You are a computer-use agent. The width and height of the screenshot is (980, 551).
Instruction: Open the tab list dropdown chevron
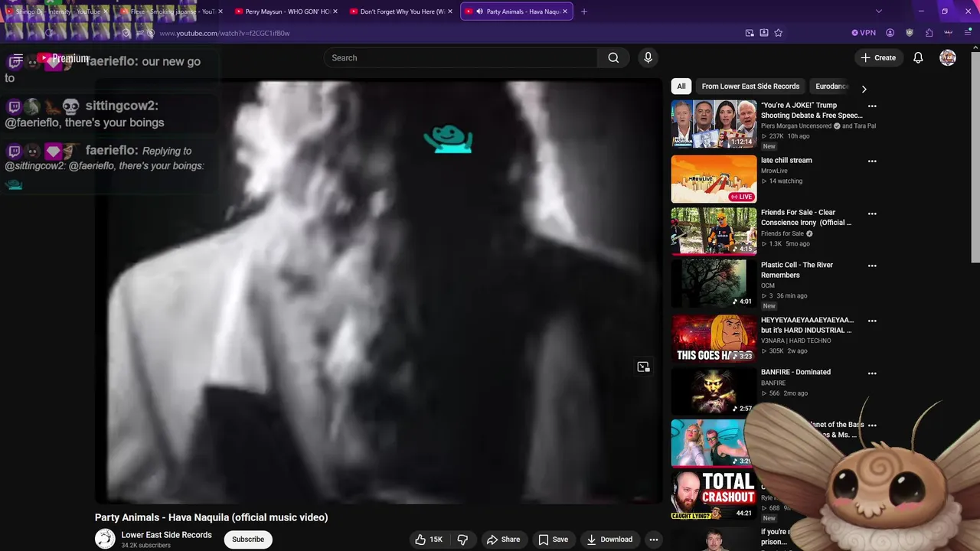point(879,11)
